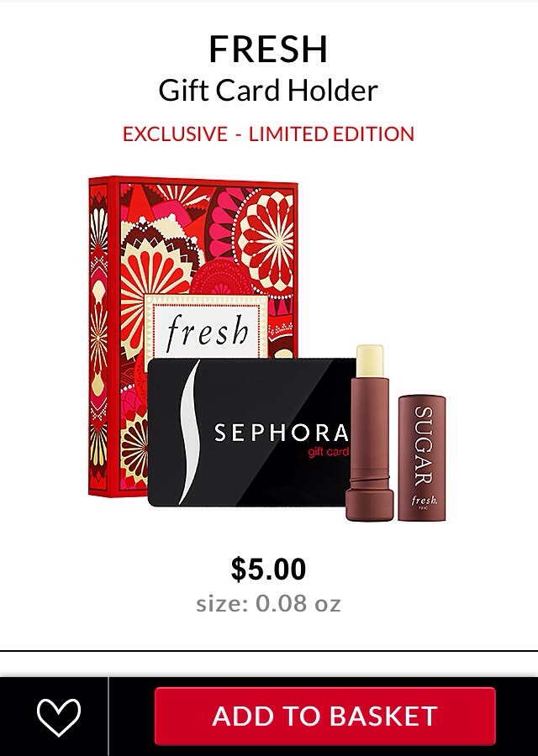
Task: Tap the white fresh logo label on box
Action: (x=207, y=328)
